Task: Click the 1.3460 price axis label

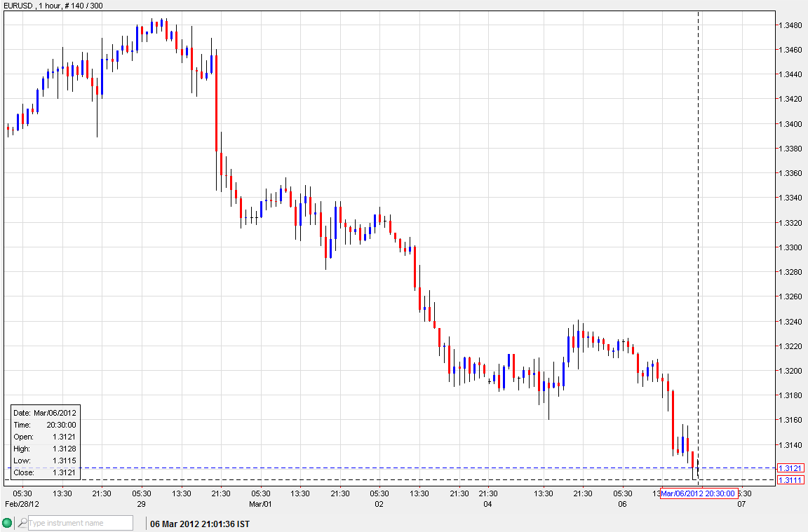Action: [790, 50]
